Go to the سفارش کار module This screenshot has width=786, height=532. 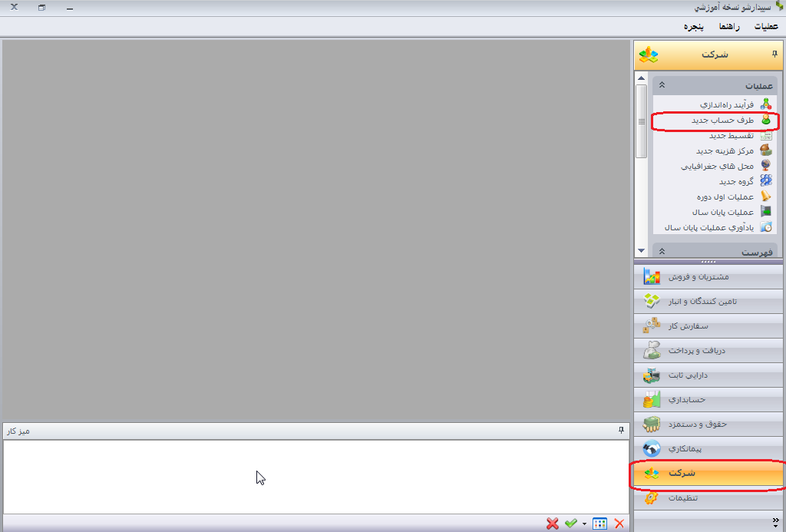pos(708,326)
